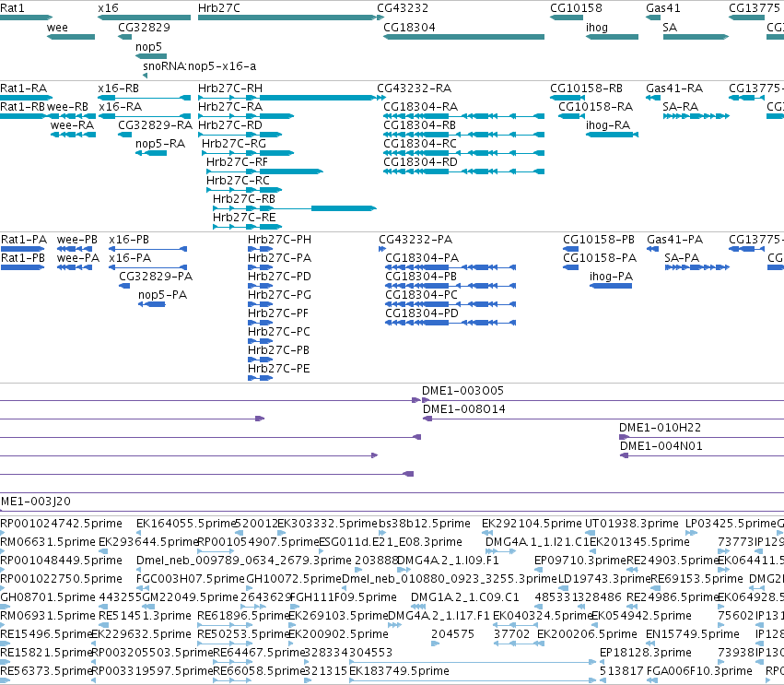Click the wee-RA transcript label

pos(73,125)
